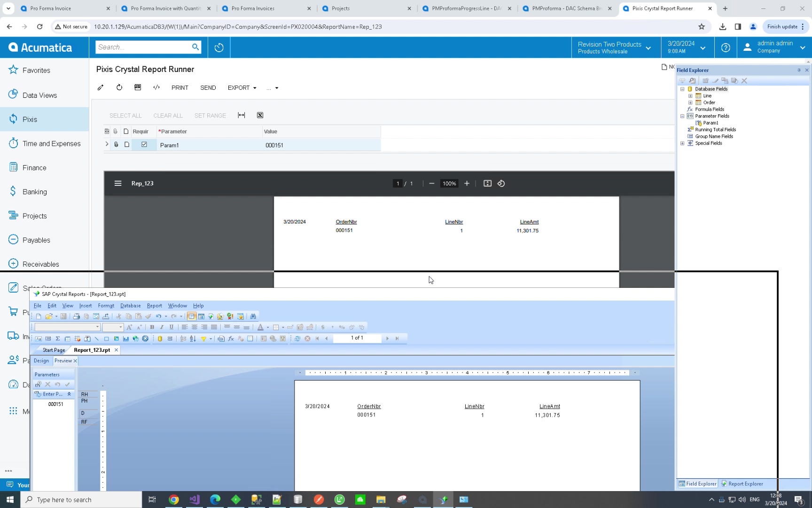Open the PDF viewer sidebar hamburger menu
812x508 pixels.
[118, 183]
